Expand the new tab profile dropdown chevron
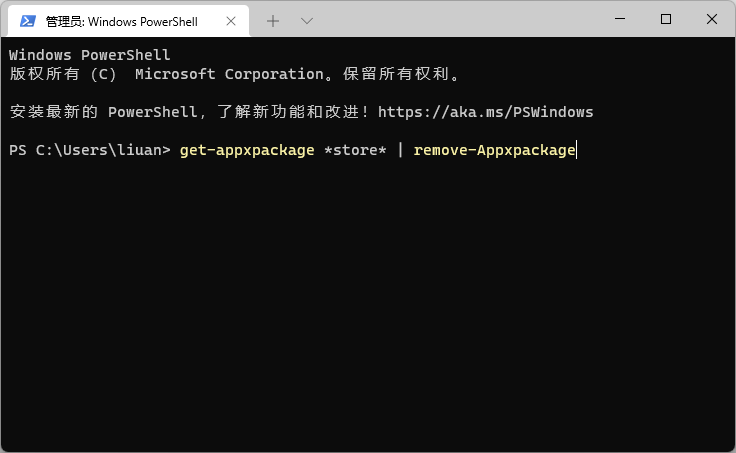 (307, 20)
